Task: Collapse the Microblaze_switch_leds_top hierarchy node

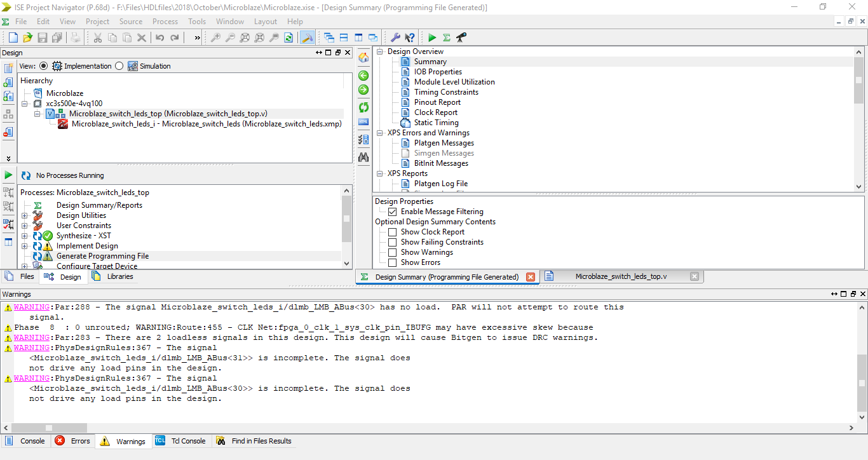Action: (x=37, y=114)
